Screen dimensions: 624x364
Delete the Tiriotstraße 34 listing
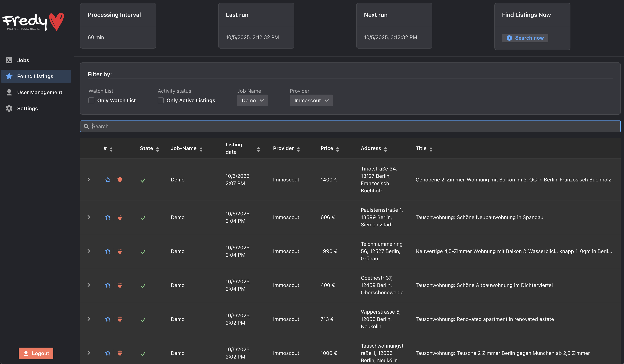[x=120, y=180]
